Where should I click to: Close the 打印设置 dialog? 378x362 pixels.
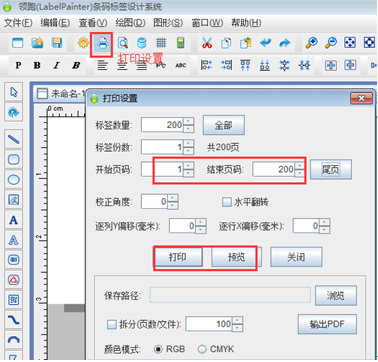point(361,98)
